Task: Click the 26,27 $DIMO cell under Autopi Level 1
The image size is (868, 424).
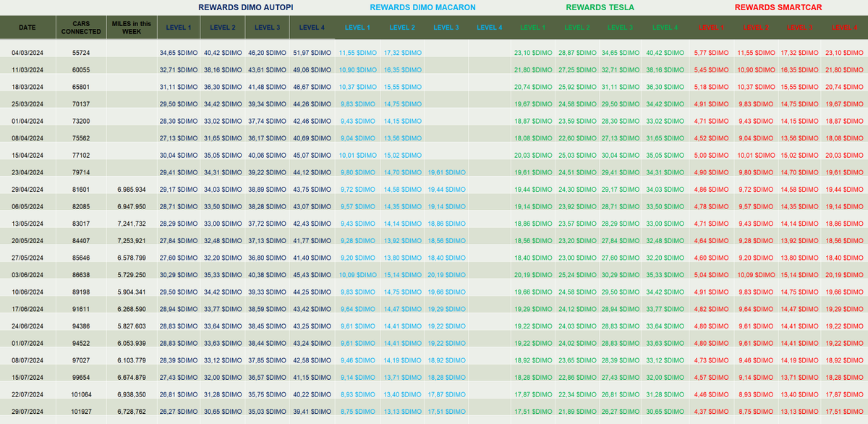Action: click(179, 411)
